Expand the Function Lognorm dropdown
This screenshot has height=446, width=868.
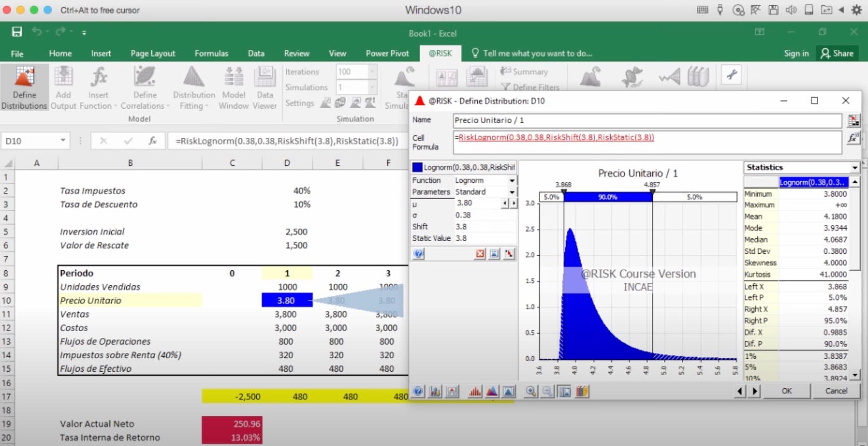pos(512,180)
